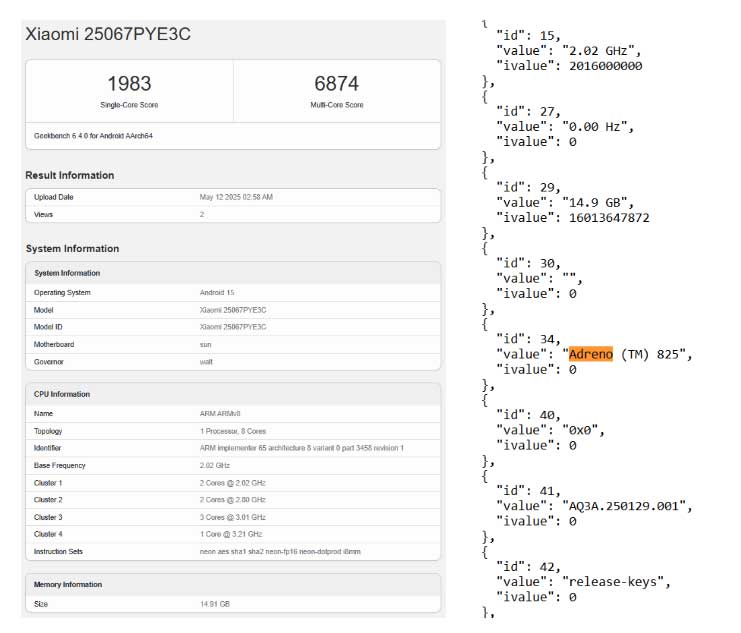Select the 2 Cores @ 2.02 GHz value

click(233, 483)
